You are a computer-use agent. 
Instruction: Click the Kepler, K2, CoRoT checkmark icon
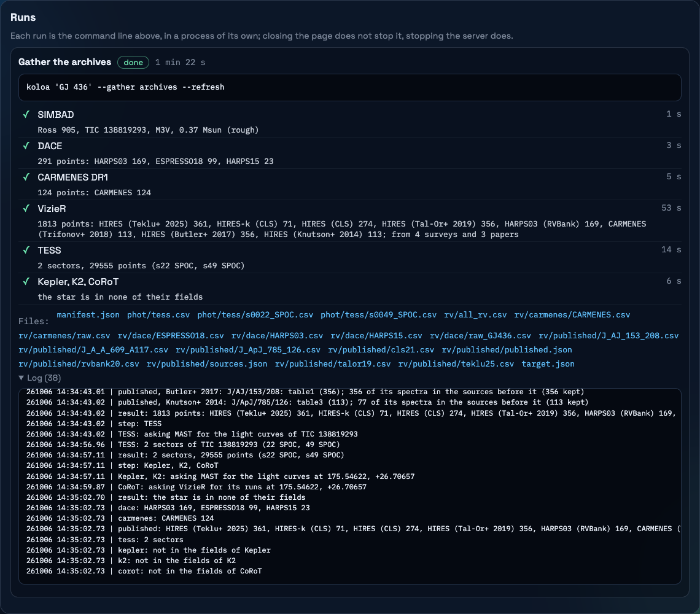(x=26, y=281)
